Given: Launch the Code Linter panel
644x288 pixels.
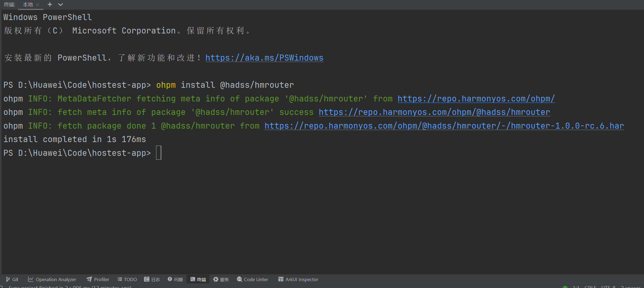Looking at the screenshot, I should pyautogui.click(x=252, y=279).
